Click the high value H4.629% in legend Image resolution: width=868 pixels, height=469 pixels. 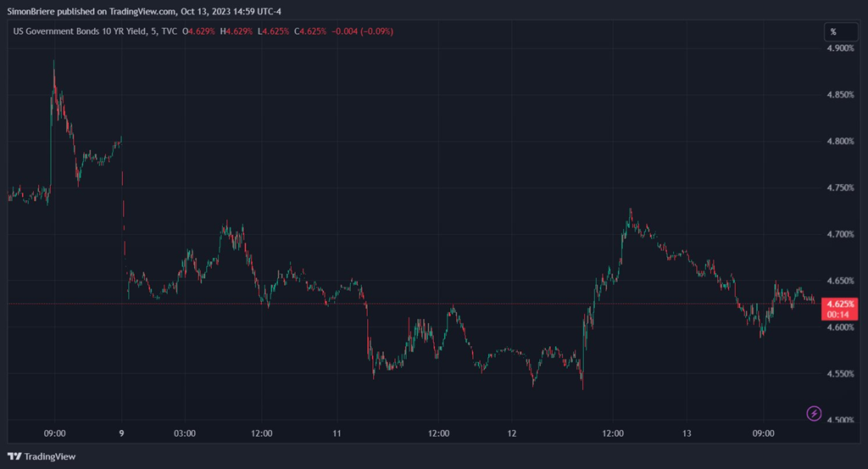[x=237, y=31]
